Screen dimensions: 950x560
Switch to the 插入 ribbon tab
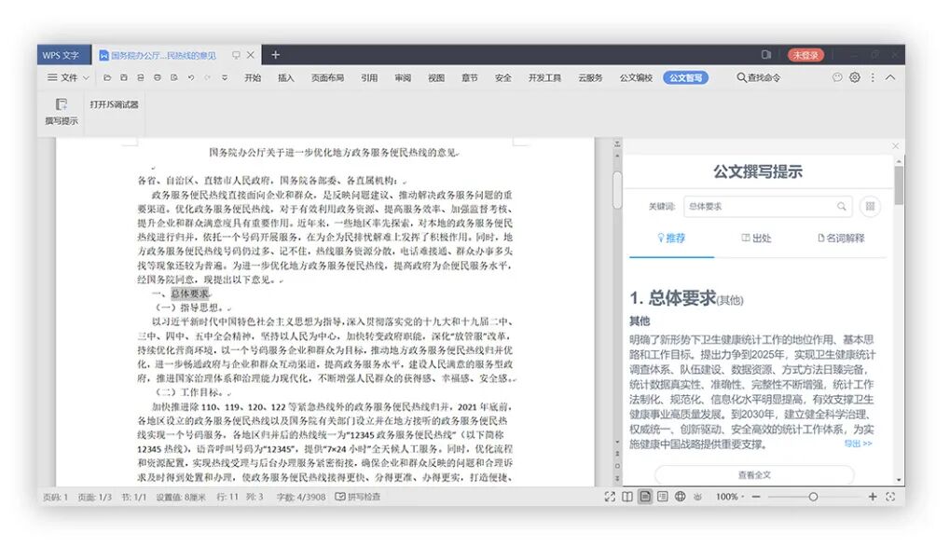coord(287,77)
